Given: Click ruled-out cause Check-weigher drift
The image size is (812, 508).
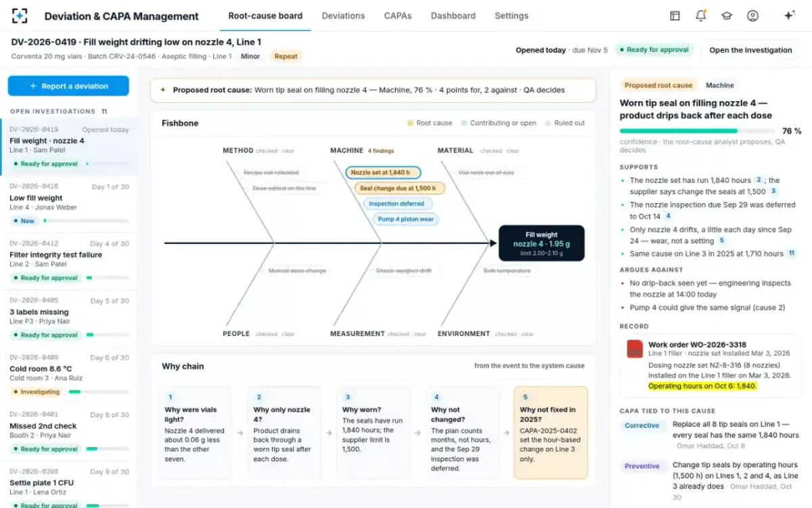Looking at the screenshot, I should pos(403,270).
